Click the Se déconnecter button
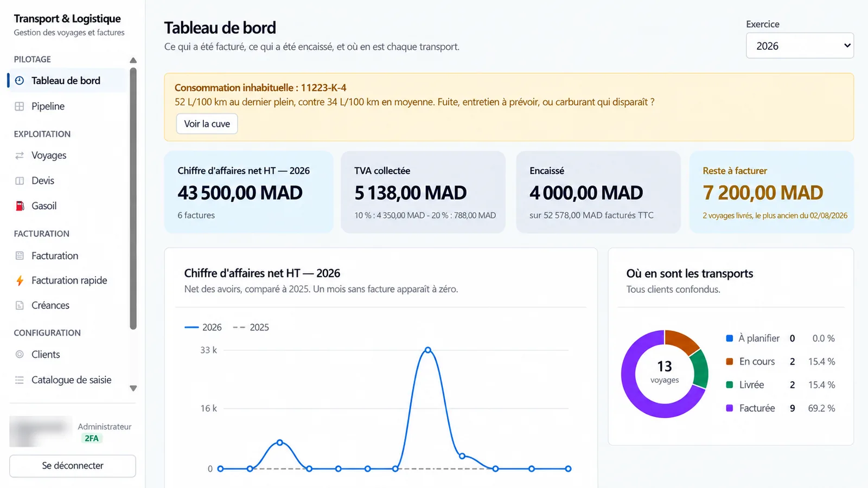Screen dimensions: 868x488 click(73, 466)
